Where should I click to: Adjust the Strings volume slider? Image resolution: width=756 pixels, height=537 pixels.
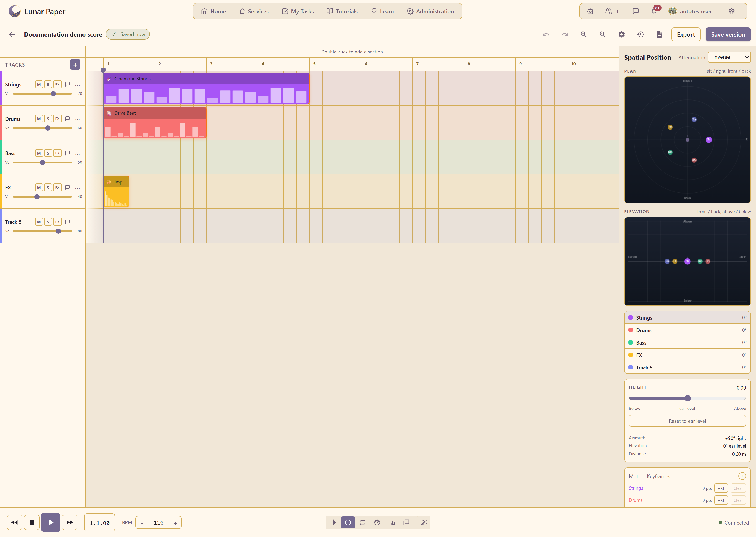click(x=42, y=94)
